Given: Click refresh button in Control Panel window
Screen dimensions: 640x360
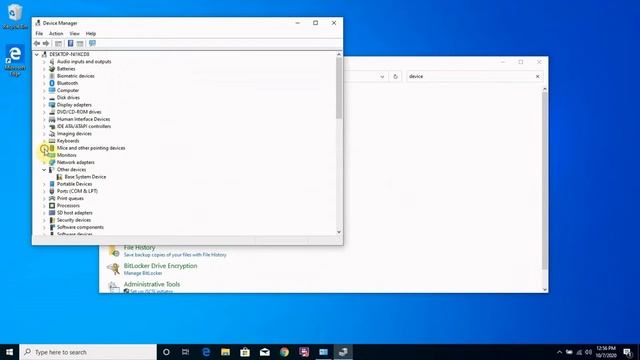Looking at the screenshot, I should tap(395, 76).
